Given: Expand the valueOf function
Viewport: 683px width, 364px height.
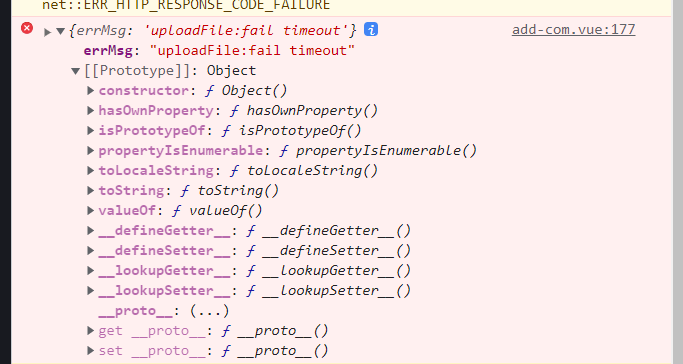Looking at the screenshot, I should coord(90,210).
